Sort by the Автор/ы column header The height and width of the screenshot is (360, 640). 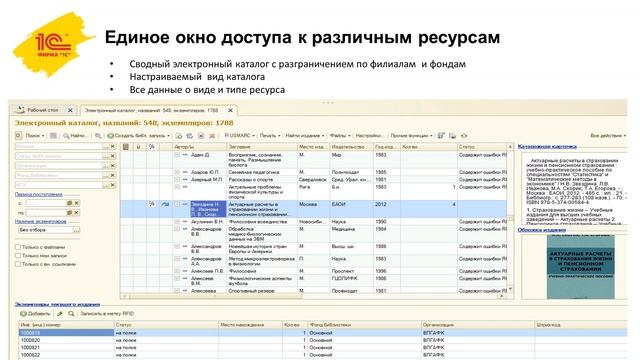tap(199, 147)
